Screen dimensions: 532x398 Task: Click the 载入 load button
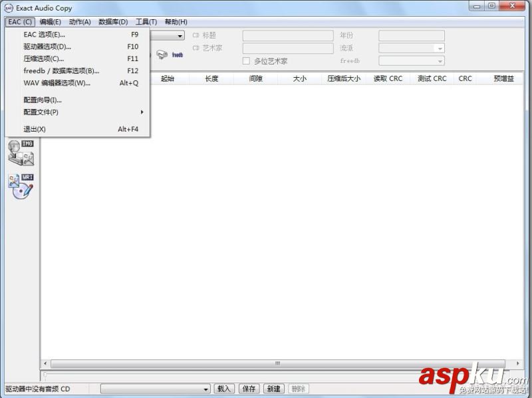coord(224,389)
